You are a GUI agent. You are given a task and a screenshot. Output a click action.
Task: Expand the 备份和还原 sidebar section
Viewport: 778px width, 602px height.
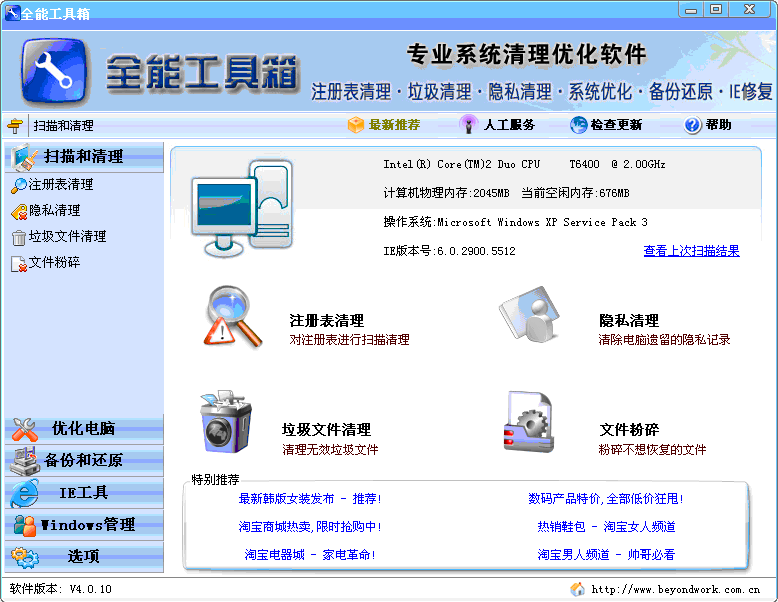click(x=84, y=461)
